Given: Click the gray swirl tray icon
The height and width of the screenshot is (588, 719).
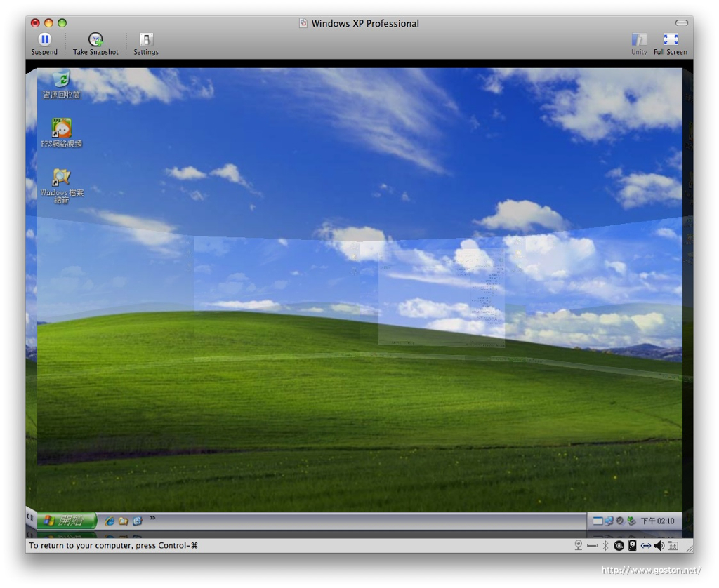Looking at the screenshot, I should tap(619, 521).
